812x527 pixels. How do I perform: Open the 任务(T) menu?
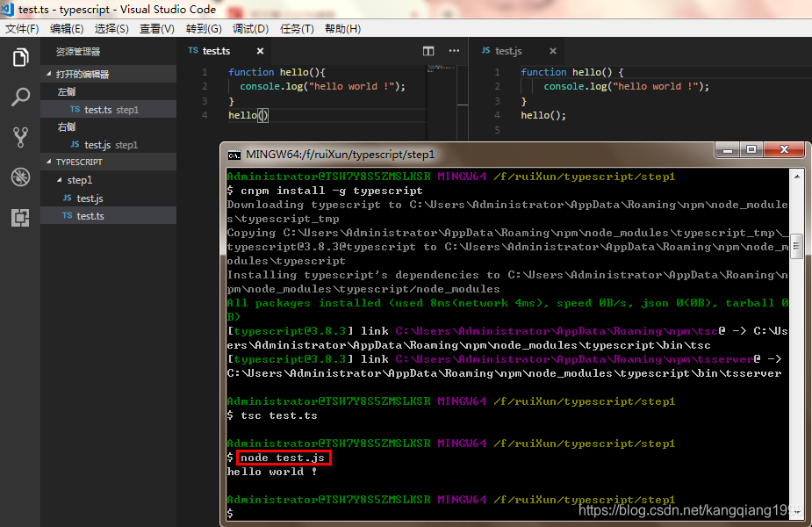tap(297, 28)
